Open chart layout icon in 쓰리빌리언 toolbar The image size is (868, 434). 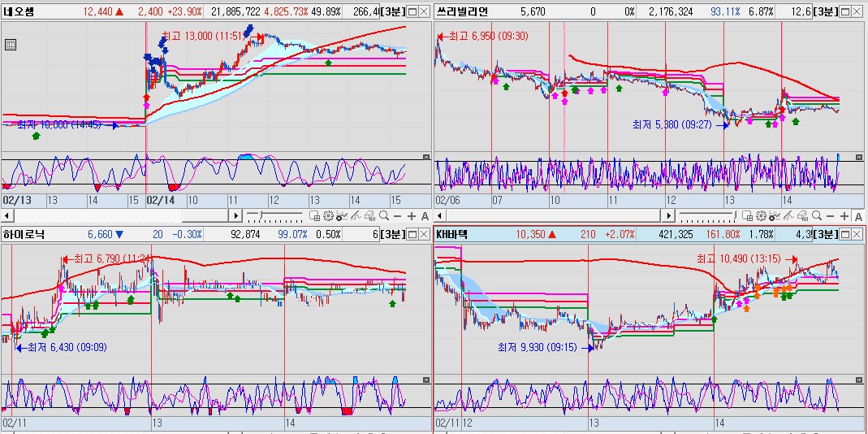747,216
